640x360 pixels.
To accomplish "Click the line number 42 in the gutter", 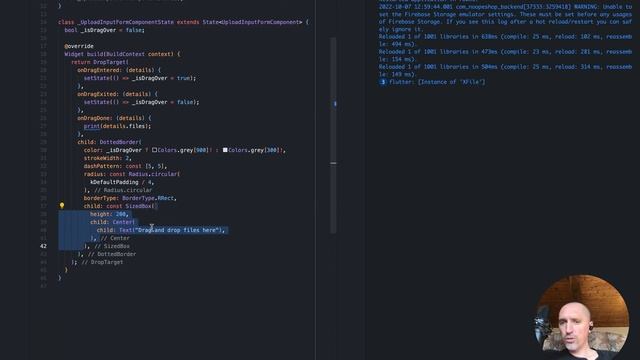I will pyautogui.click(x=43, y=246).
